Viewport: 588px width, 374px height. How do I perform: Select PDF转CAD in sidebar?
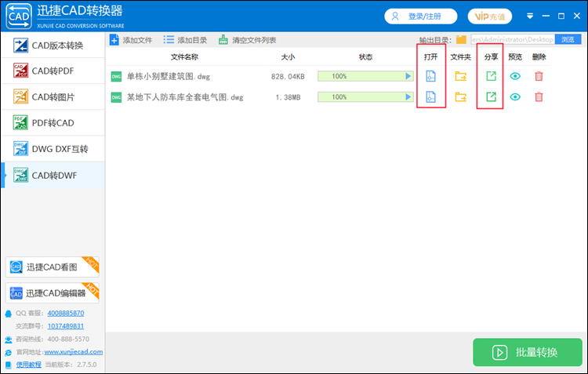53,123
